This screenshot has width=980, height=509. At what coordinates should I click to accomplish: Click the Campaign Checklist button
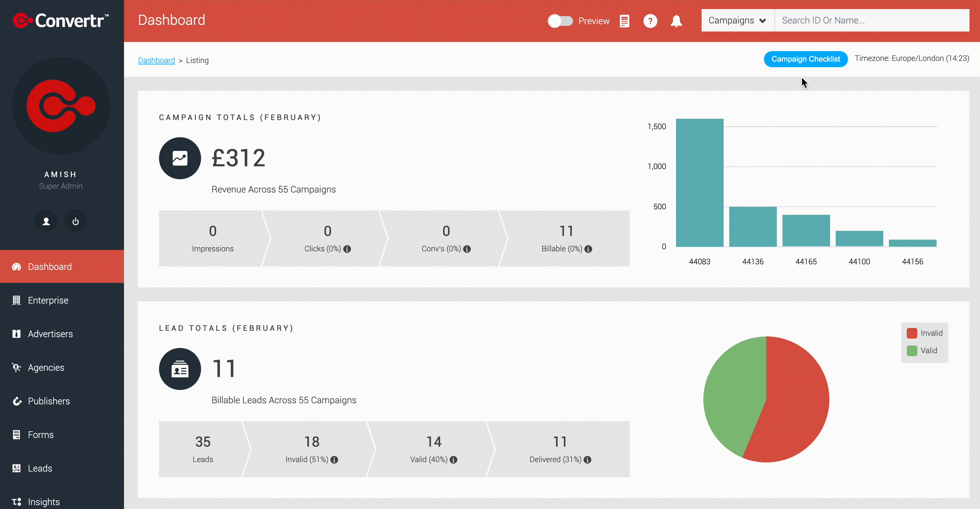click(805, 59)
